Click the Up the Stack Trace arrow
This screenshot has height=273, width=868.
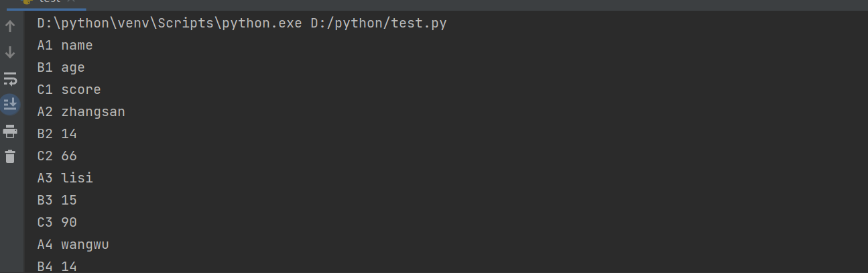tap(10, 27)
